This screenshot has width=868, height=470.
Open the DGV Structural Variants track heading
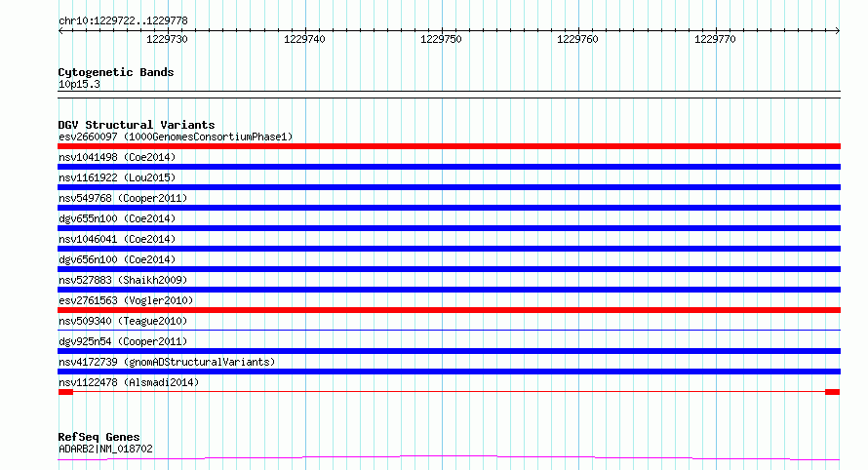[137, 125]
